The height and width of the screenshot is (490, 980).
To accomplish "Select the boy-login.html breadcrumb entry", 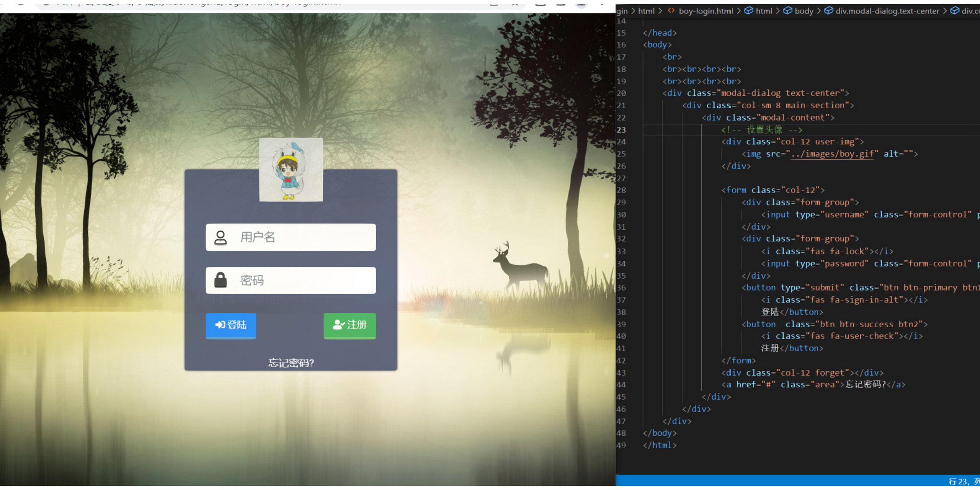I will (x=706, y=11).
